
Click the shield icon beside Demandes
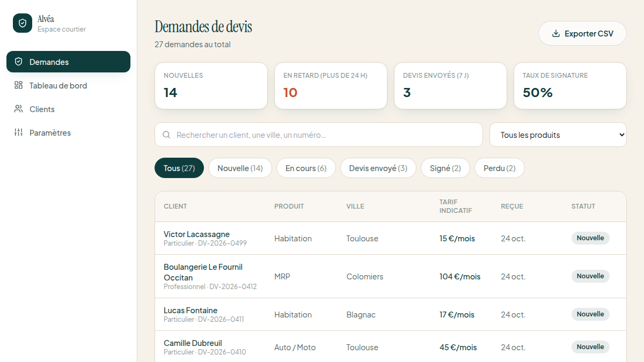click(x=18, y=62)
